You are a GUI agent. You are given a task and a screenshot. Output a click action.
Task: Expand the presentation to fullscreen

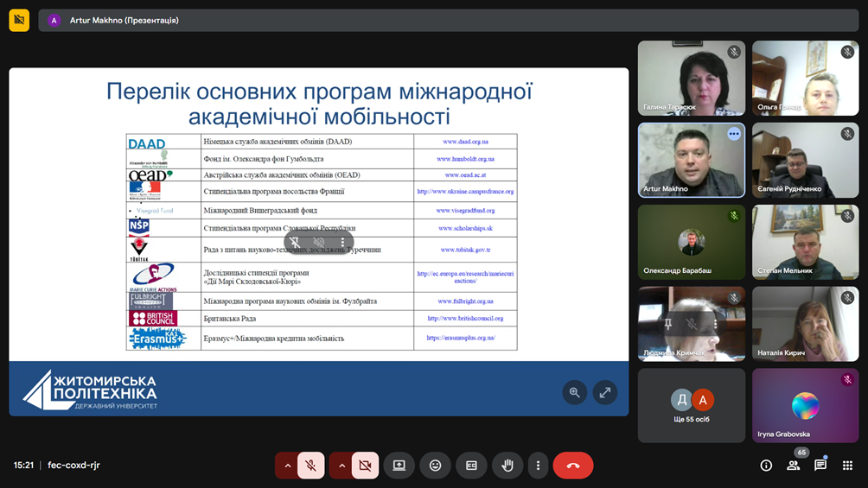pyautogui.click(x=605, y=392)
